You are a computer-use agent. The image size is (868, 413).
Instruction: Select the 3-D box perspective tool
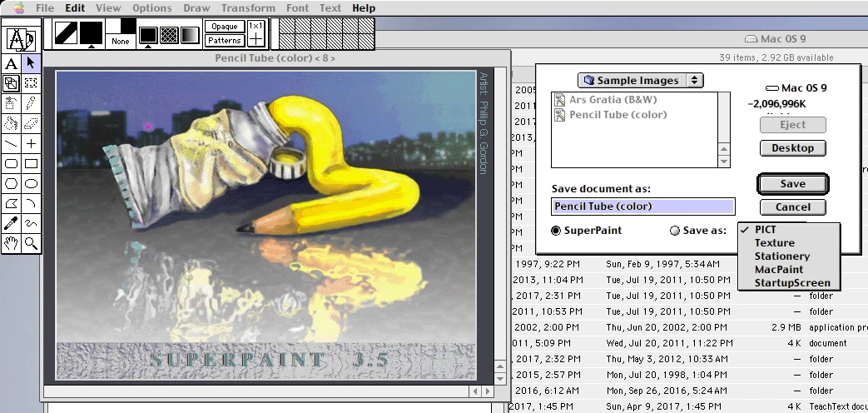[x=11, y=83]
